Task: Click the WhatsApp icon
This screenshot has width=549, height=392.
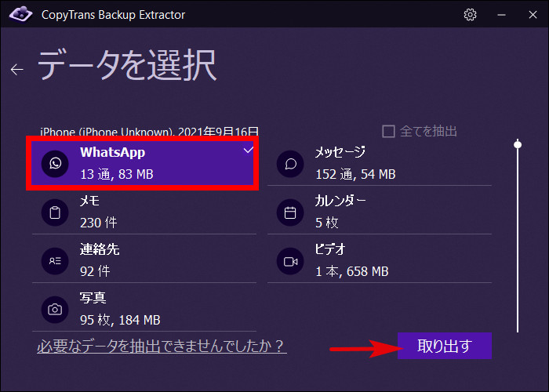Action: point(55,163)
